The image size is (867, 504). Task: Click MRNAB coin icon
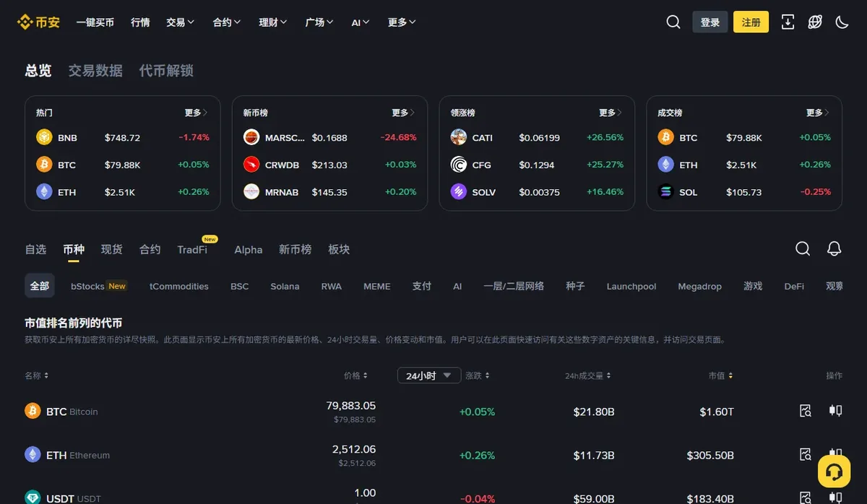click(x=251, y=192)
